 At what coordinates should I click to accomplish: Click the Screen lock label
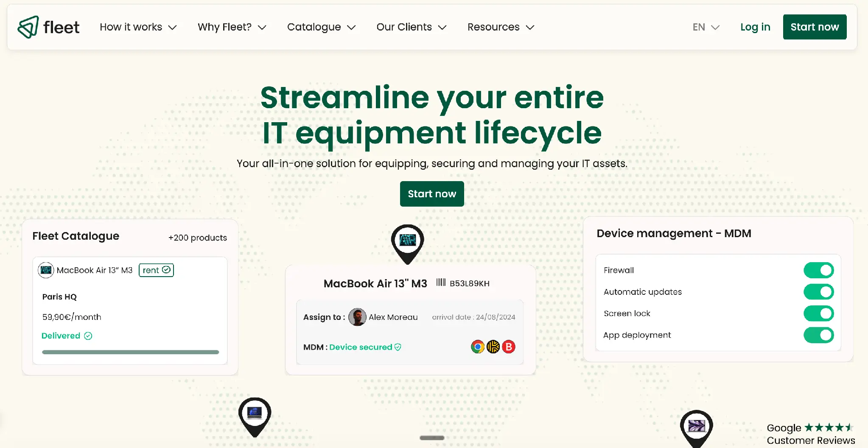click(627, 314)
